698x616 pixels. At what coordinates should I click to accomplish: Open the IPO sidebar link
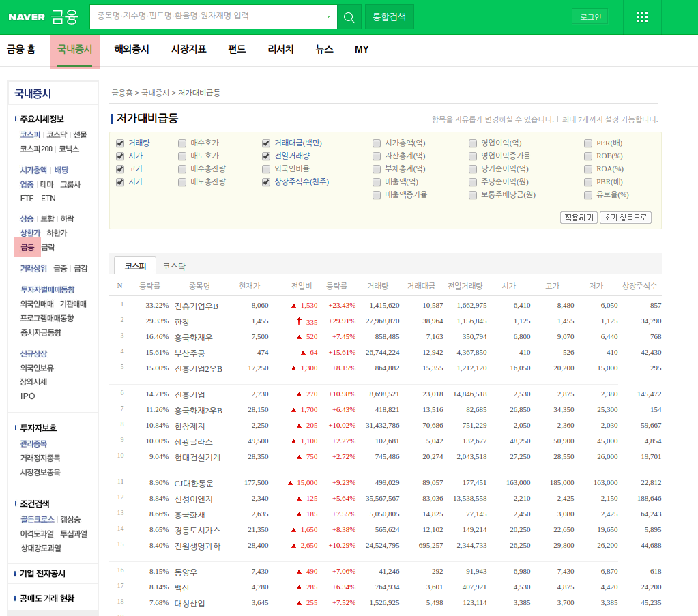click(27, 396)
